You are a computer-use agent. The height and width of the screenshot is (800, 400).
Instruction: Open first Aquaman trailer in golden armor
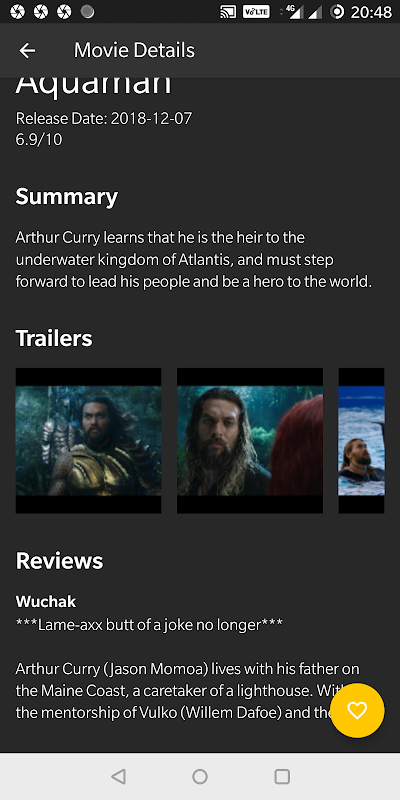(88, 440)
